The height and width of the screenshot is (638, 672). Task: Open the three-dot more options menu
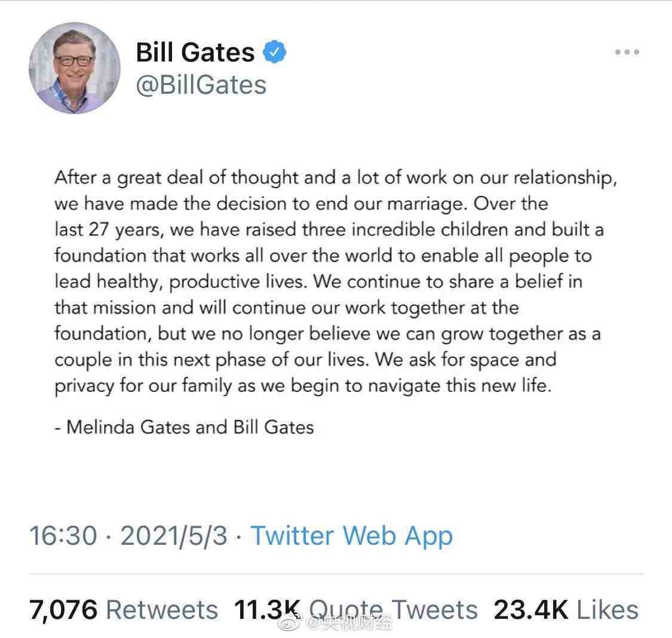(627, 53)
